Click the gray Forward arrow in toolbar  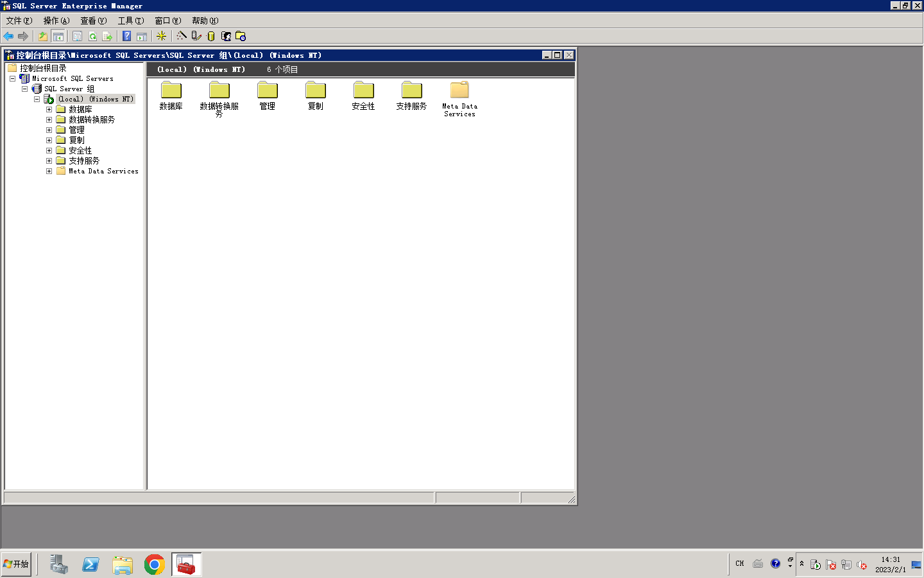click(23, 37)
